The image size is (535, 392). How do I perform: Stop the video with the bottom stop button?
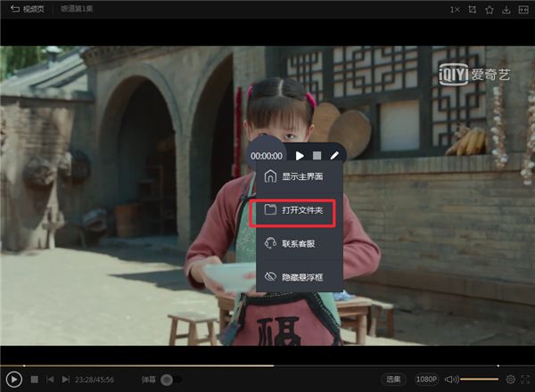click(35, 379)
